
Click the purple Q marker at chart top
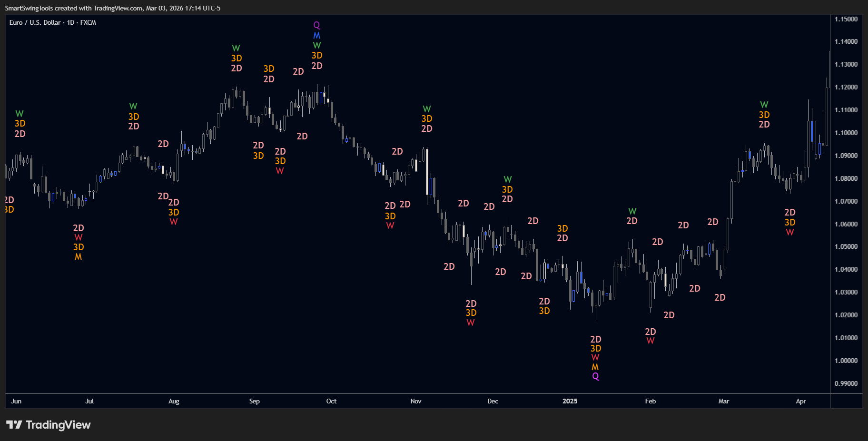[x=316, y=25]
